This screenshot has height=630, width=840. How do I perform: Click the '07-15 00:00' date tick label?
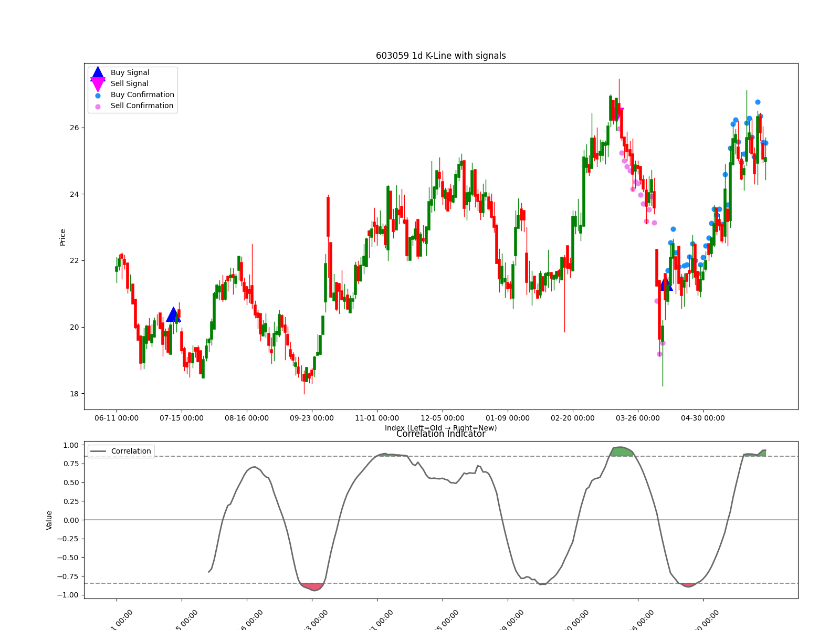point(182,418)
